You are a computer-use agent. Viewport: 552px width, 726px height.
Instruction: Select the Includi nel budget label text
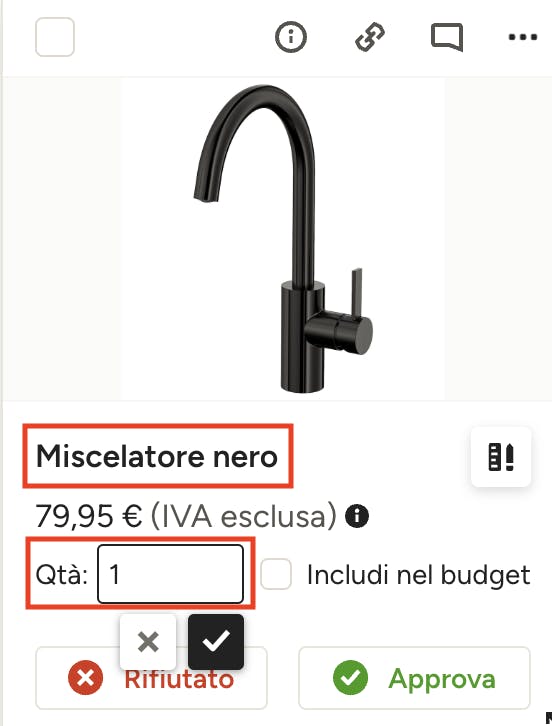(x=419, y=575)
